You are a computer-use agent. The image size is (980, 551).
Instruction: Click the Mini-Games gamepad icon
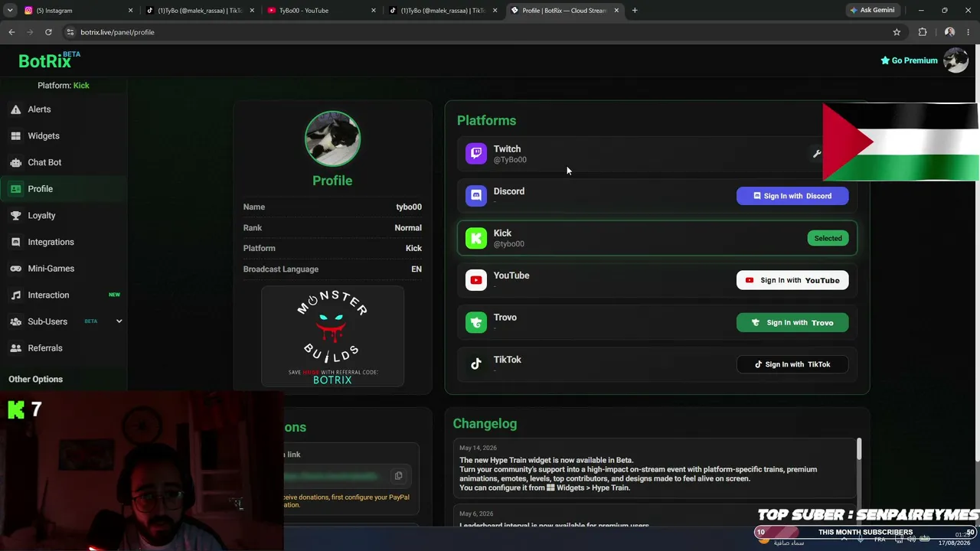tap(15, 269)
